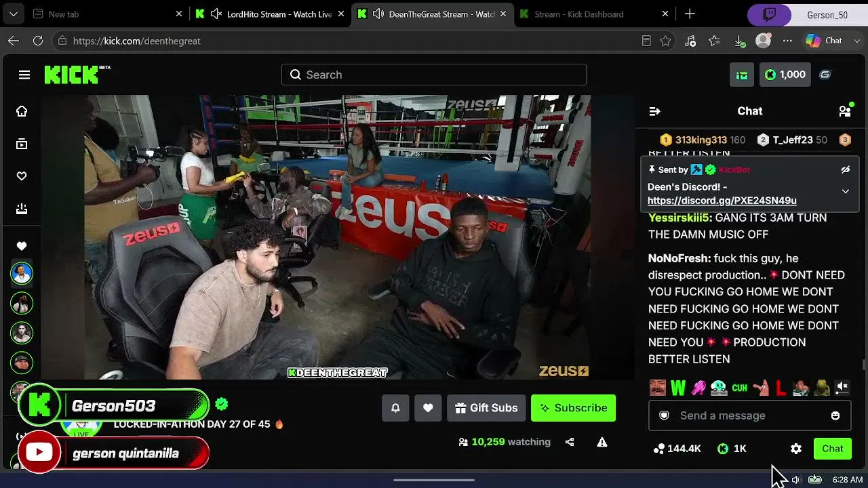
Task: View leaderboard entry 313king313
Action: click(703, 140)
